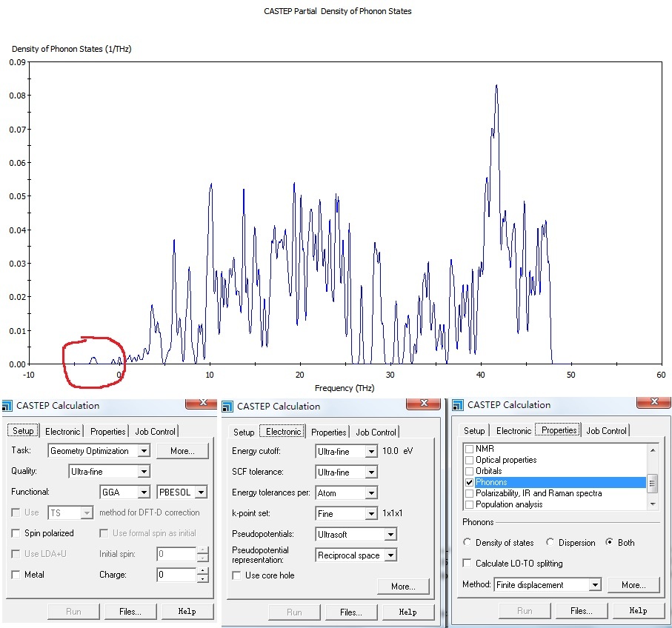Check the Orbitals property checkbox
The image size is (672, 628).
[x=469, y=471]
